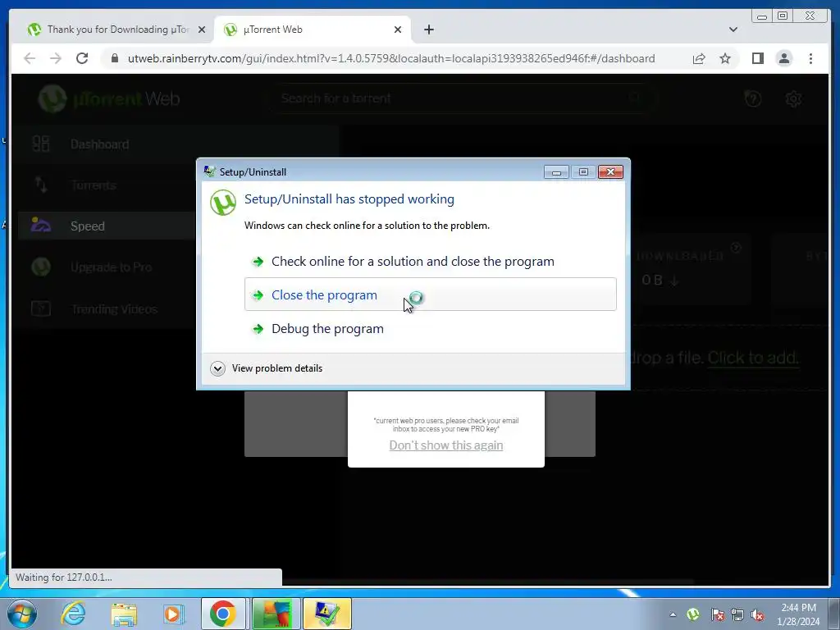
Task: Open uTorrent Web settings gear icon
Action: (793, 98)
